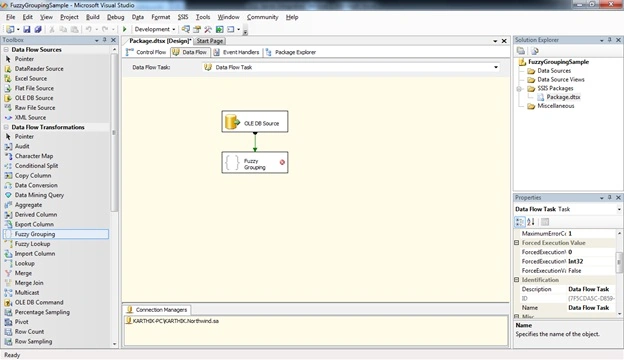Image resolution: width=624 pixels, height=360 pixels.
Task: Select OLE DB Source in the toolbox
Action: (34, 98)
